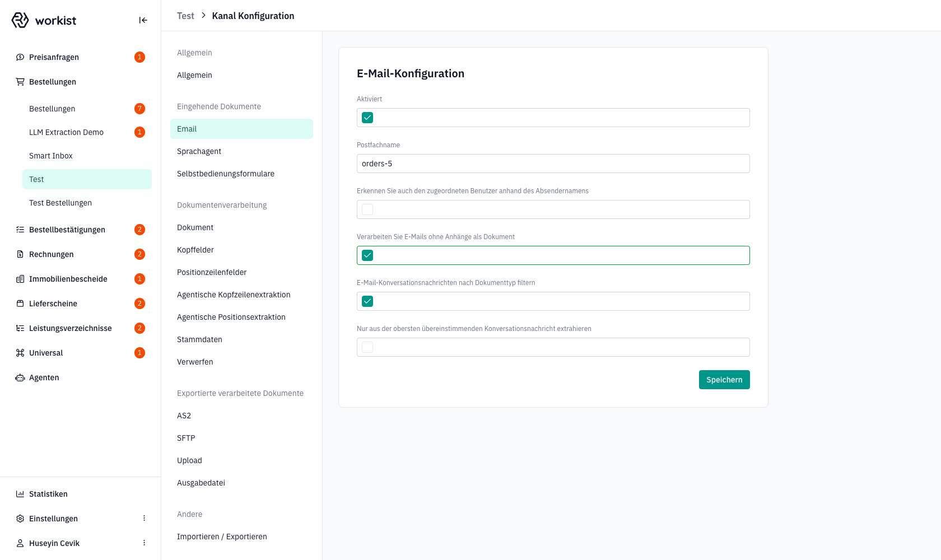Viewport: 941px width, 560px height.
Task: Open Stammdaten settings
Action: (241, 339)
